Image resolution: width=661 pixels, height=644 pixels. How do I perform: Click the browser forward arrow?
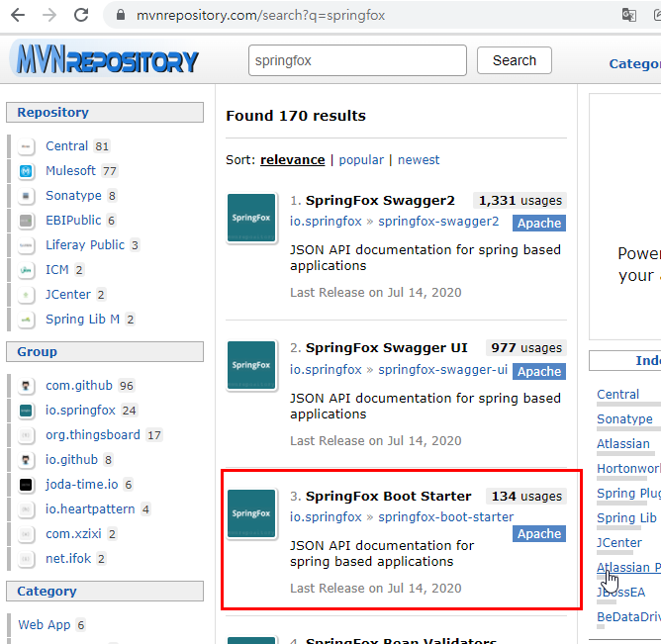pyautogui.click(x=49, y=15)
